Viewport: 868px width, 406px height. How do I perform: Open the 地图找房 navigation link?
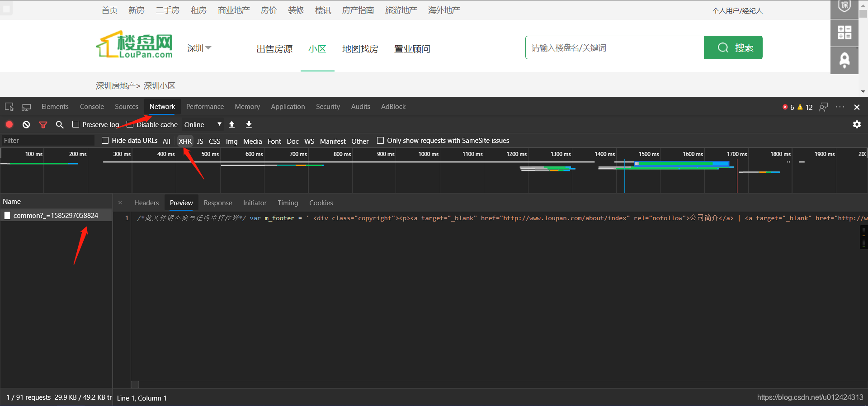360,49
